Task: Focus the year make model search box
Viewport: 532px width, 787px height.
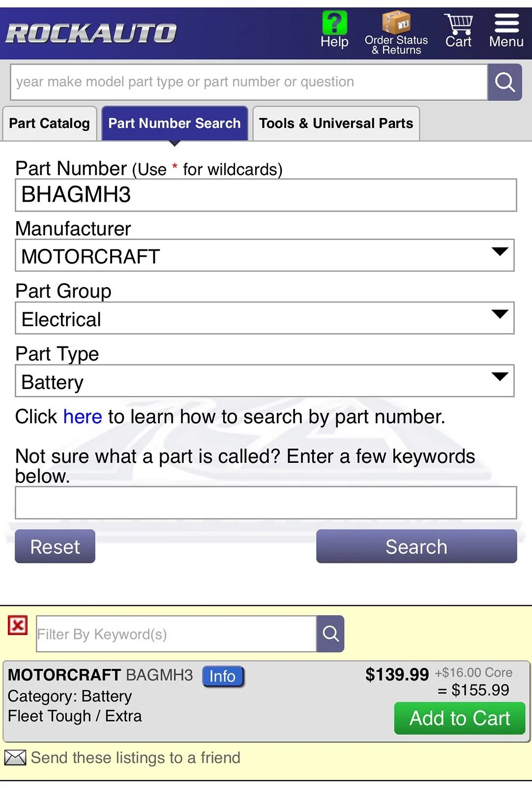Action: [249, 82]
